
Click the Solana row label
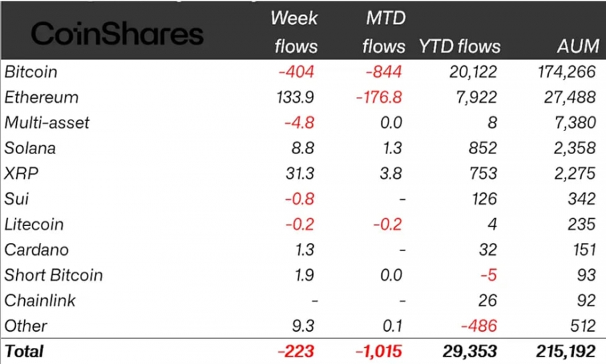[x=30, y=148]
